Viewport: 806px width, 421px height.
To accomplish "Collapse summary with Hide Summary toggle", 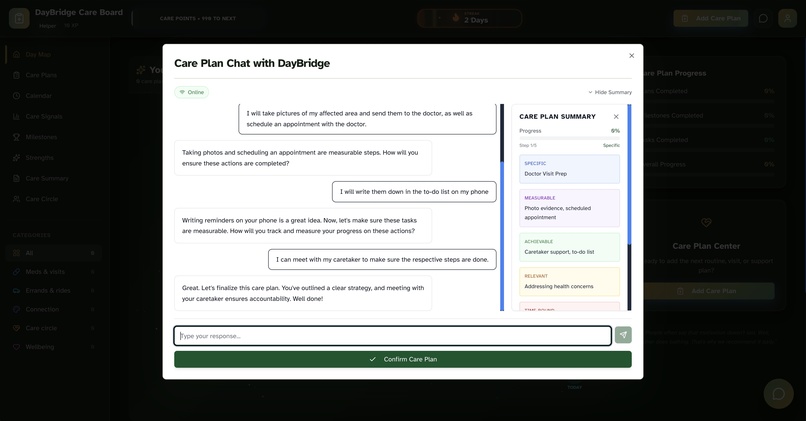I will pyautogui.click(x=610, y=92).
